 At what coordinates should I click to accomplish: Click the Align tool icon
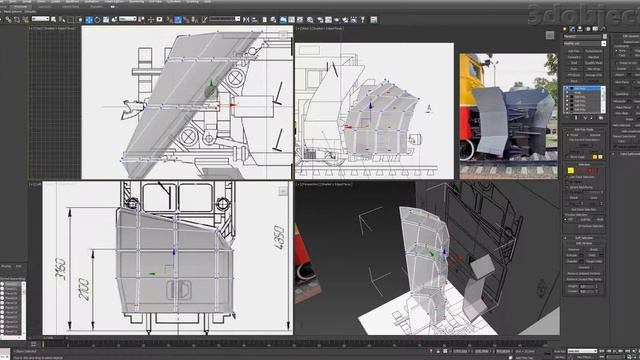(x=255, y=20)
